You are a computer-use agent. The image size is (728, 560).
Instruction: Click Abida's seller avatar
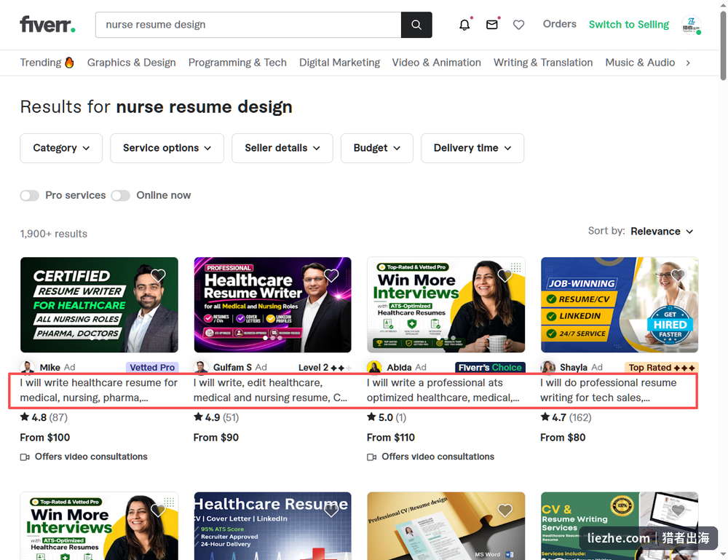[x=374, y=367]
